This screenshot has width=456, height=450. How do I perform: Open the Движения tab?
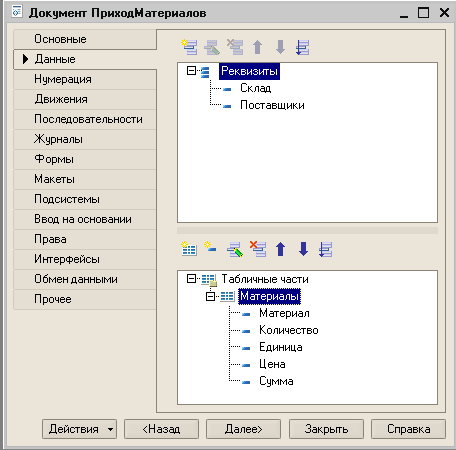click(x=85, y=99)
